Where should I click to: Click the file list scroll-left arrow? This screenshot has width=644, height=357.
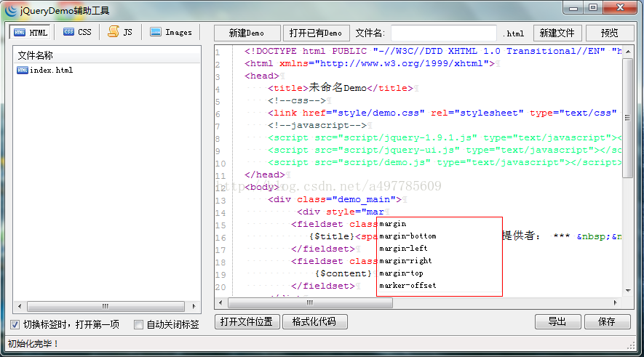[x=20, y=306]
